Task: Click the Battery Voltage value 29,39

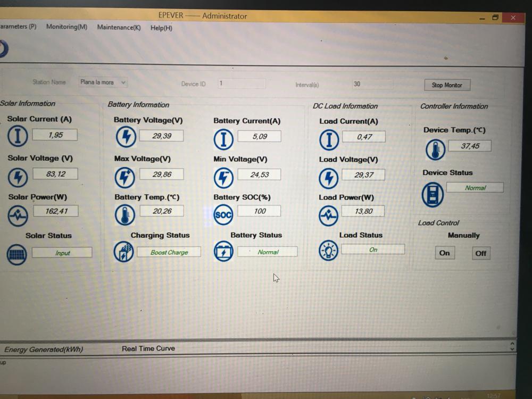Action: click(x=162, y=136)
